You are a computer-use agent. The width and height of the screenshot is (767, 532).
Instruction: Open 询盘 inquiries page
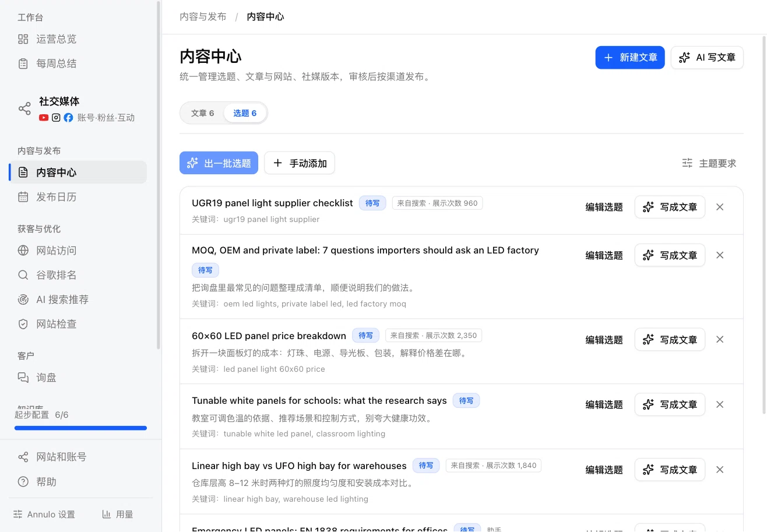click(78, 378)
